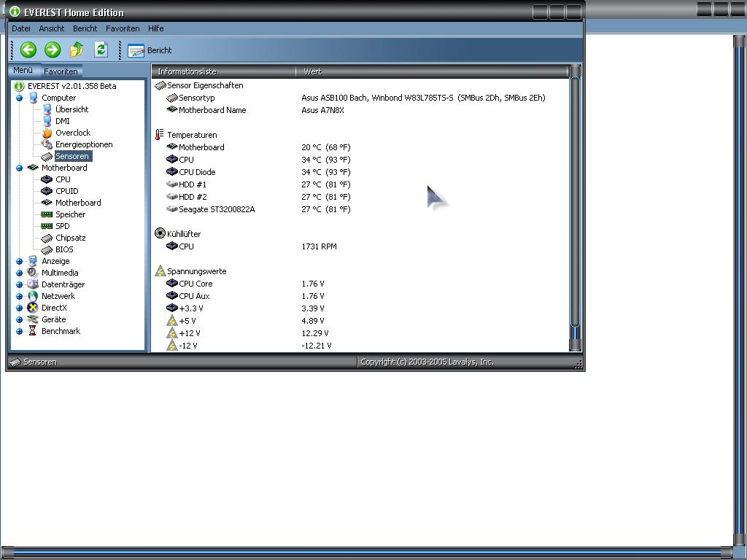
Task: Expand the Netzwerk tree node
Action: 19,297
